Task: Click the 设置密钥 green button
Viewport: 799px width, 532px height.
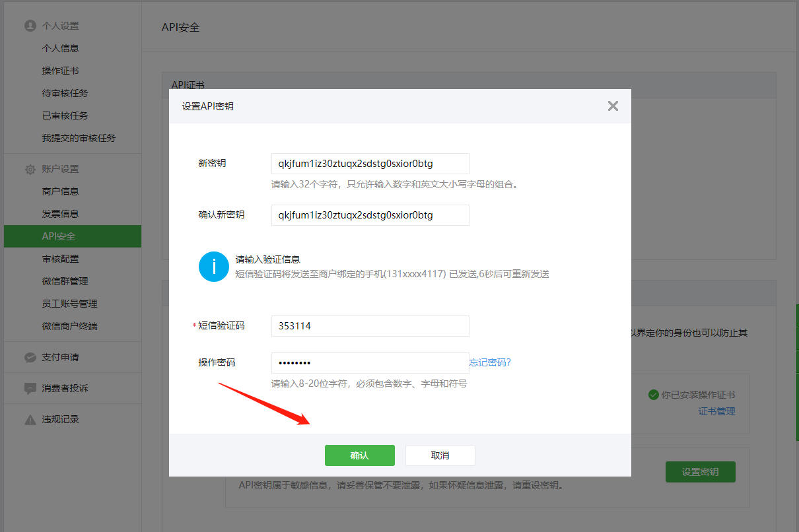Action: pyautogui.click(x=700, y=472)
